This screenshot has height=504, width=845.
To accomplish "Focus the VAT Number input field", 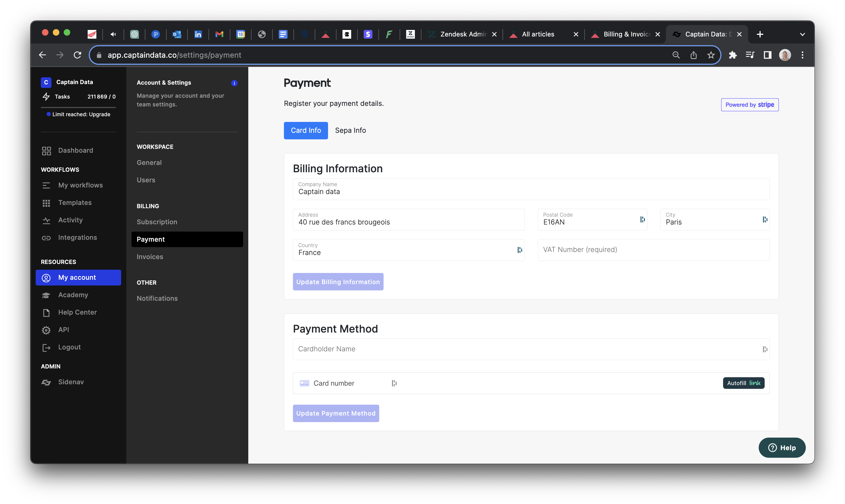I will click(653, 250).
